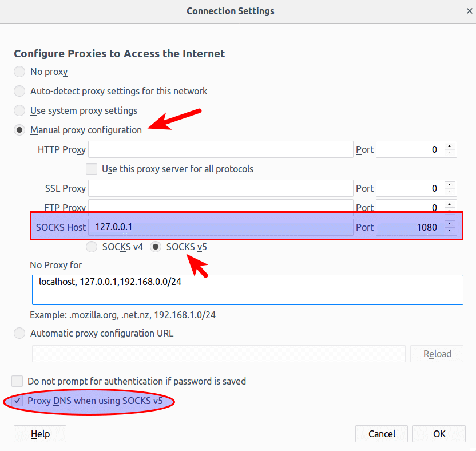
Task: Select the No proxy radio option
Action: click(x=20, y=72)
